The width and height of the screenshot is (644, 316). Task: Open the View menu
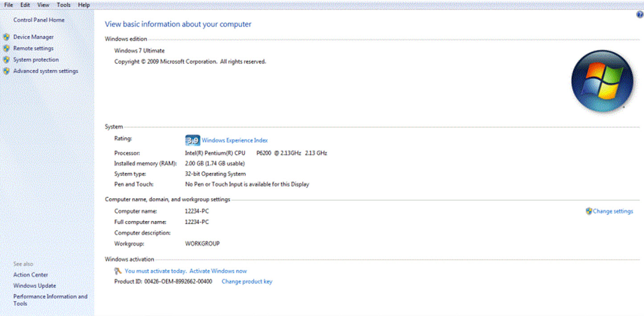[43, 5]
